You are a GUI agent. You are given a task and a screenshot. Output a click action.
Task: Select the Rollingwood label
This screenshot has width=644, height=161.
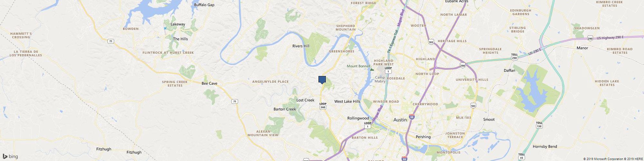358,118
